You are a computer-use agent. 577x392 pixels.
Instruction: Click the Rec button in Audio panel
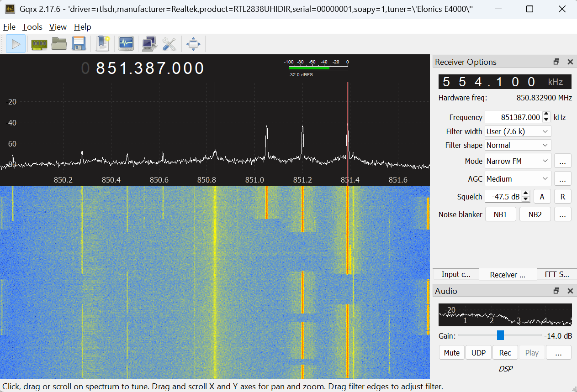tap(505, 353)
